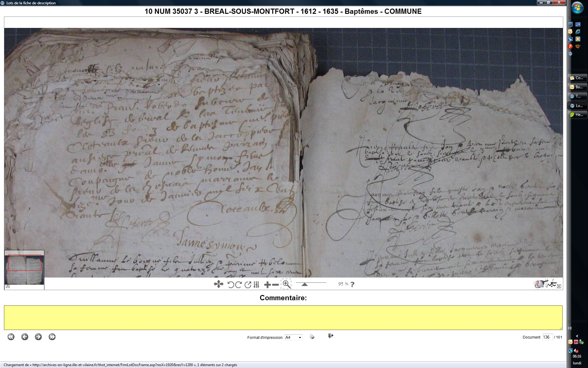Screen dimensions: 588x368
Task: Click the print document icon
Action: (312, 336)
